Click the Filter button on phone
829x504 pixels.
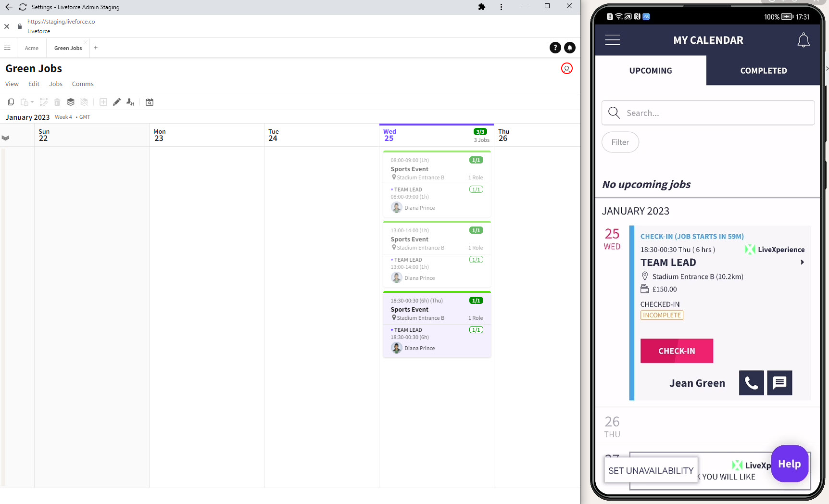tap(620, 142)
